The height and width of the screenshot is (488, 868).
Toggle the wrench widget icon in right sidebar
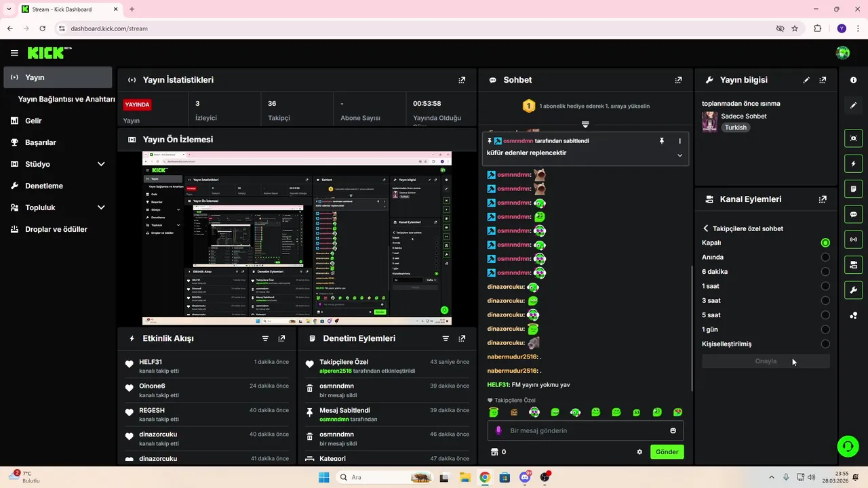coord(853,290)
